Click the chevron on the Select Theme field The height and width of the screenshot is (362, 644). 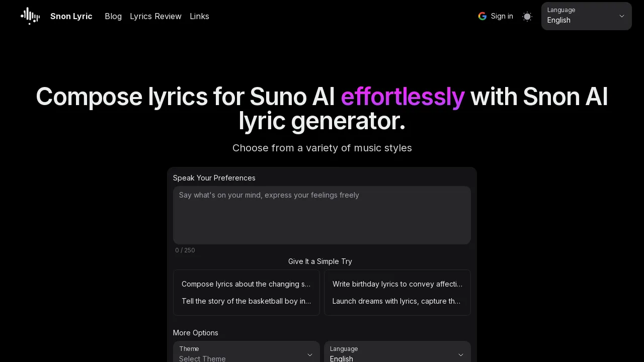(x=310, y=355)
